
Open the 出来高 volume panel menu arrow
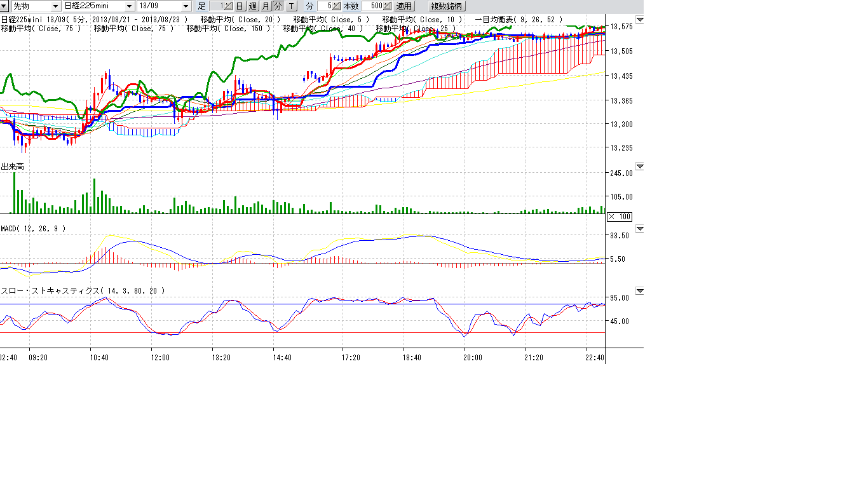[640, 166]
